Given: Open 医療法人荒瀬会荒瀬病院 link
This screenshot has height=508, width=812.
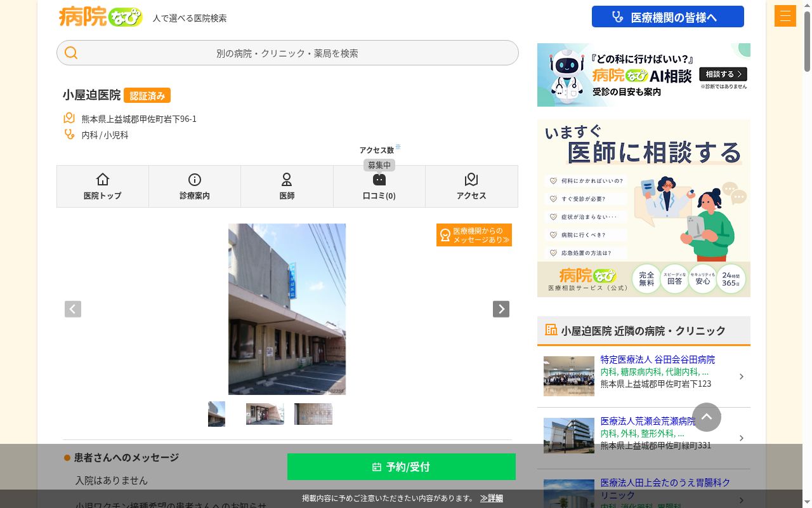Looking at the screenshot, I should (x=648, y=421).
